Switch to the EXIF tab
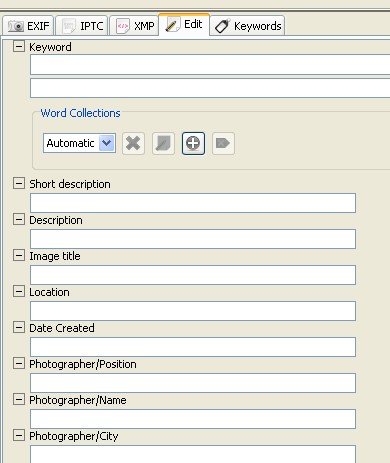The image size is (390, 463). click(x=28, y=26)
